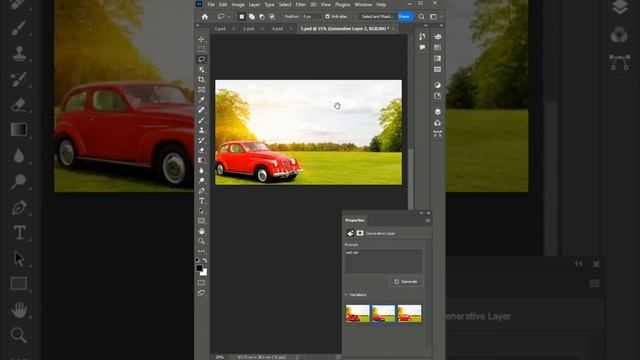The width and height of the screenshot is (640, 360).
Task: Click the Generate button
Action: pos(406,282)
